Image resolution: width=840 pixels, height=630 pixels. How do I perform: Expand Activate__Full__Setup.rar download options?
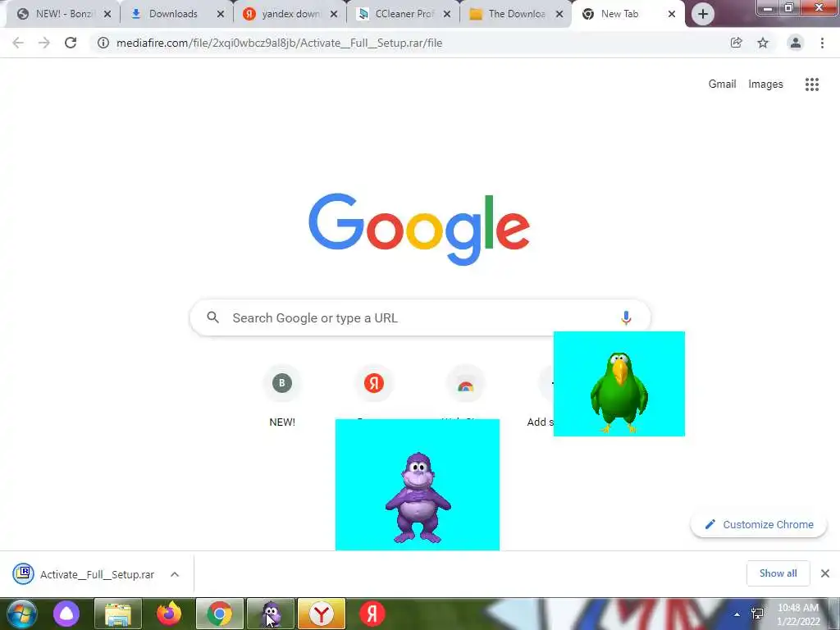[175, 574]
